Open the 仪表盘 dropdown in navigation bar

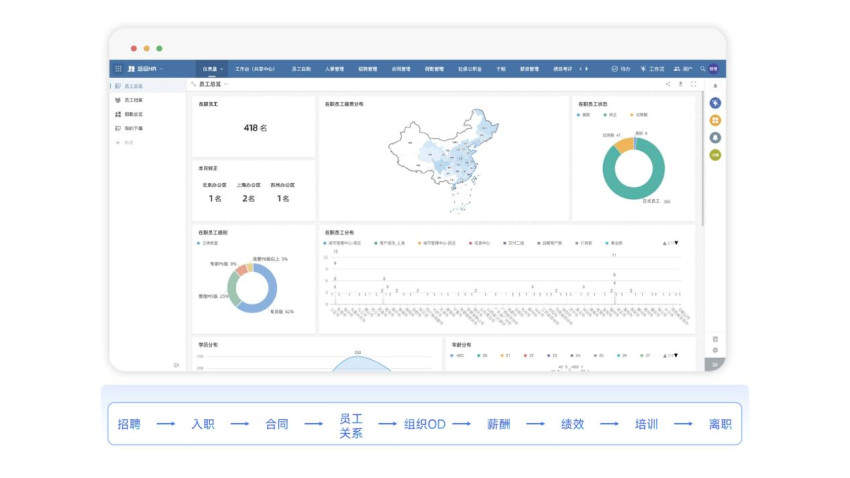213,69
